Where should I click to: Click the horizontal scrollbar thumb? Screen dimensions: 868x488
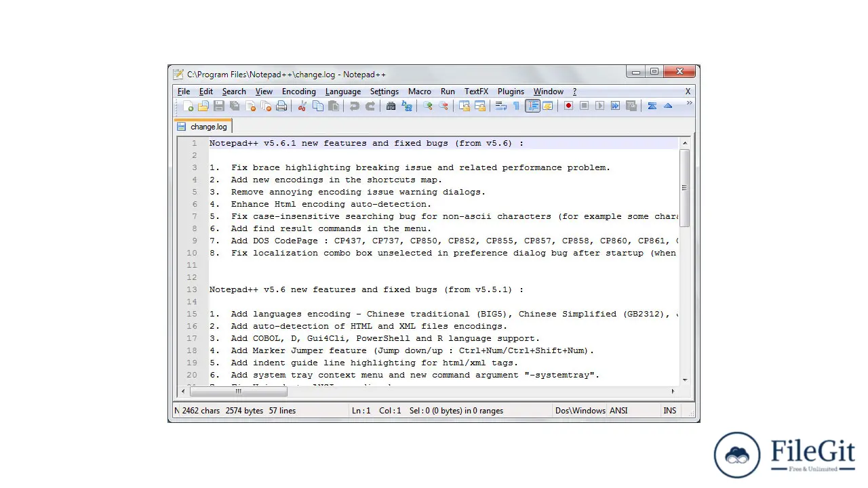[x=239, y=391]
